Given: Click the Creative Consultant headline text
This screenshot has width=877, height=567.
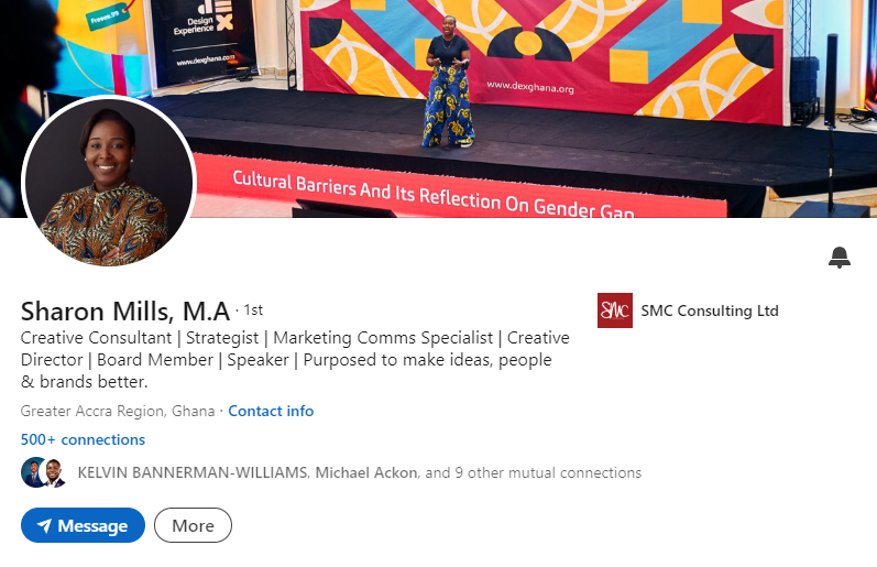Looking at the screenshot, I should (96, 338).
